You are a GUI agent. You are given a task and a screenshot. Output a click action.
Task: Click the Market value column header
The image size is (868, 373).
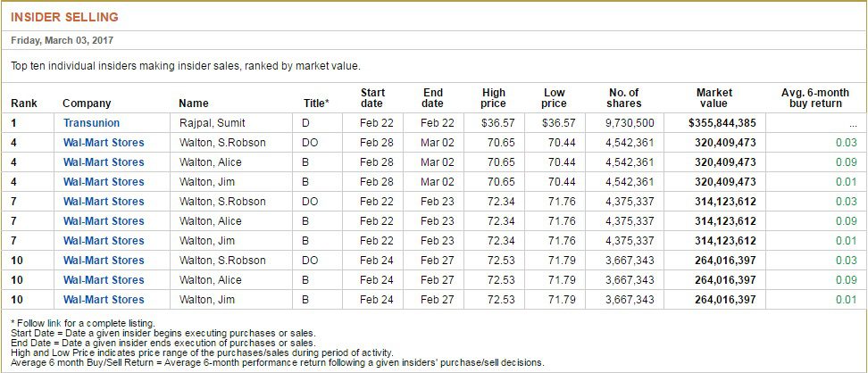point(714,98)
